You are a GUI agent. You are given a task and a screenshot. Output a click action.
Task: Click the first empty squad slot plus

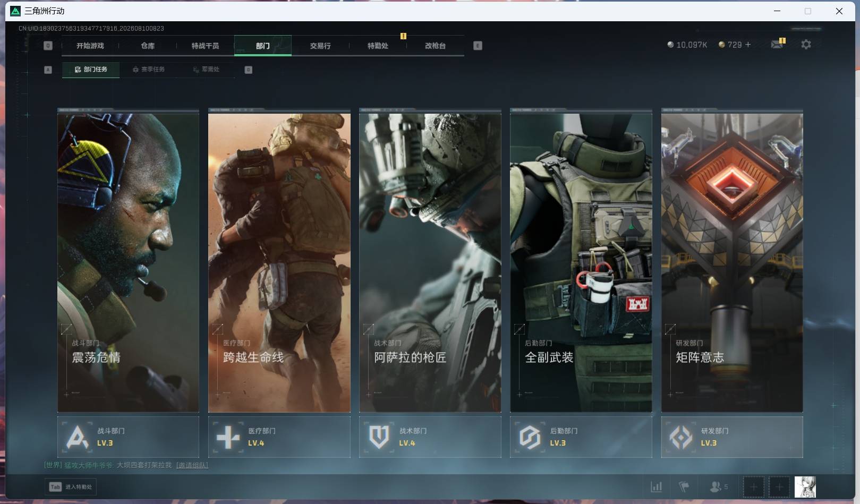point(753,486)
